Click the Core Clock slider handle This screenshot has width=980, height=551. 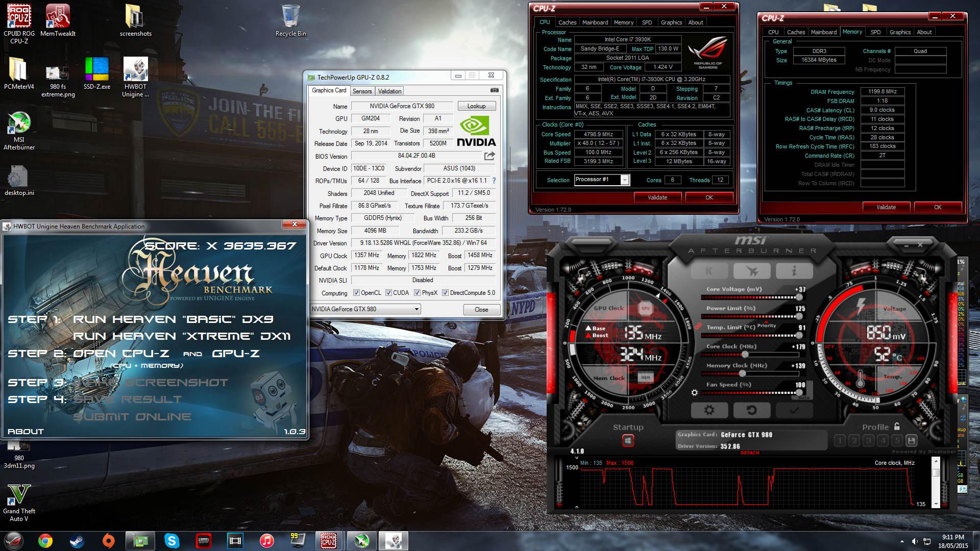click(745, 355)
